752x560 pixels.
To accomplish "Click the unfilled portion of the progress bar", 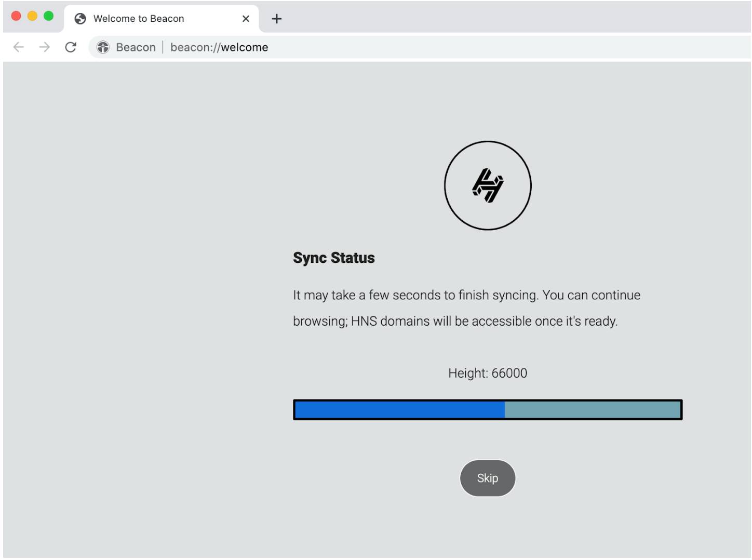I will tap(592, 409).
